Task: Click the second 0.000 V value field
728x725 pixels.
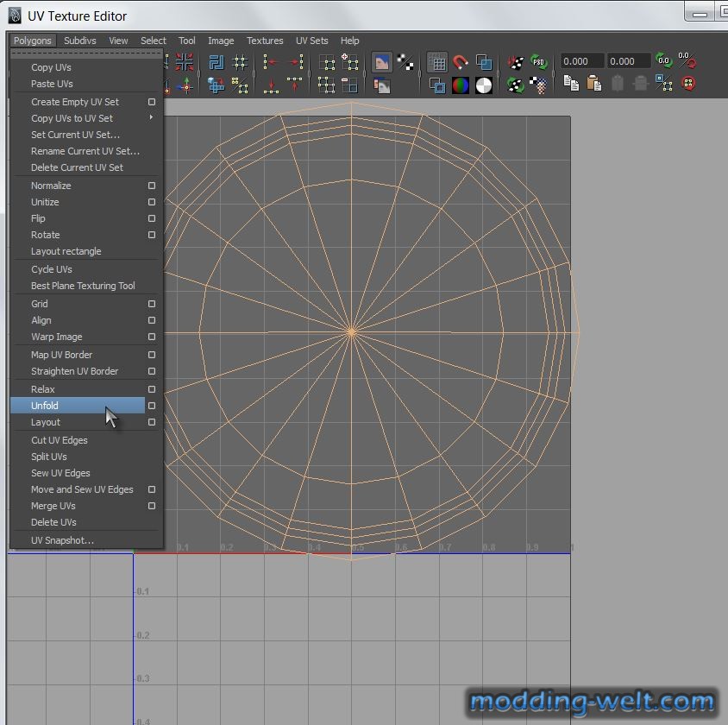Action: [629, 61]
